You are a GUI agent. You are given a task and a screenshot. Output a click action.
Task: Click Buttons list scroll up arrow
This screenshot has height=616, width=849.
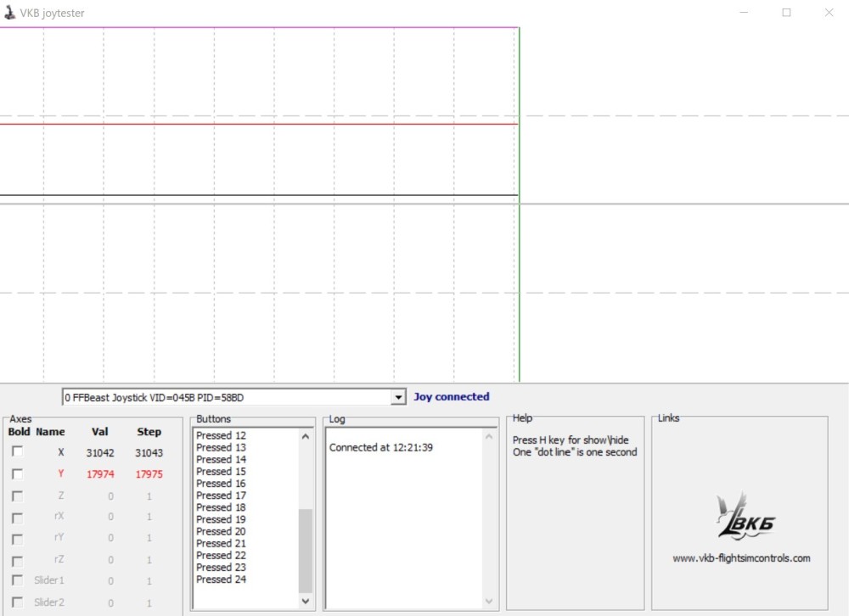(306, 436)
